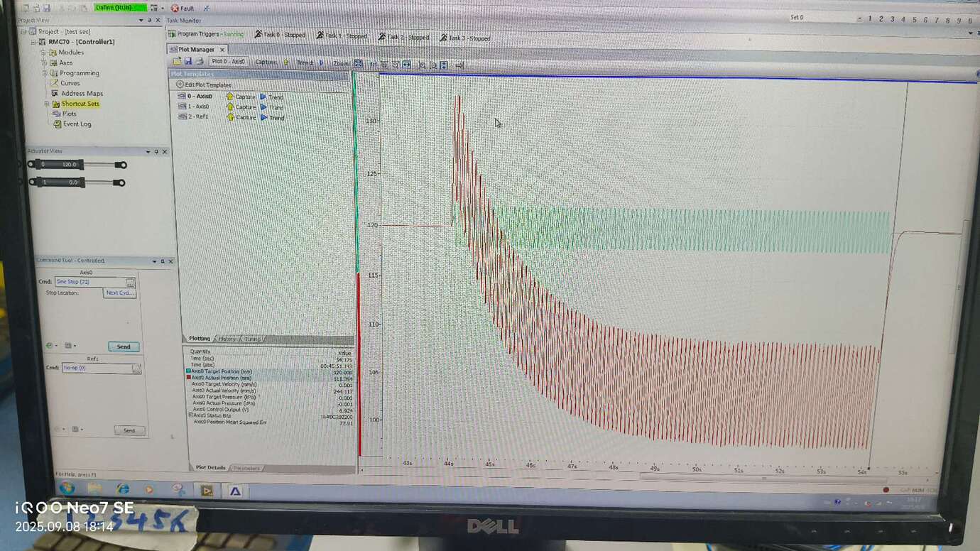Select Axis0 Target Position teal color swatch
This screenshot has width=980, height=551.
188,371
